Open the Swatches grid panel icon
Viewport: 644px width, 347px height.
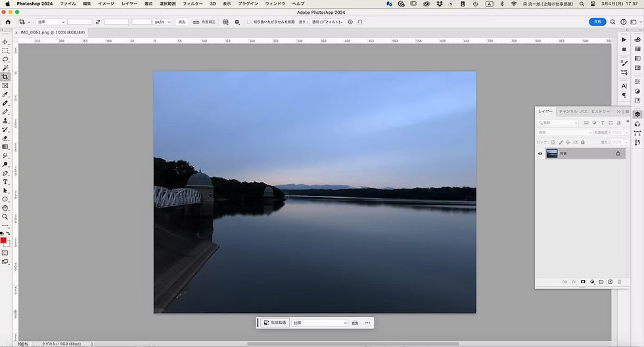click(637, 49)
